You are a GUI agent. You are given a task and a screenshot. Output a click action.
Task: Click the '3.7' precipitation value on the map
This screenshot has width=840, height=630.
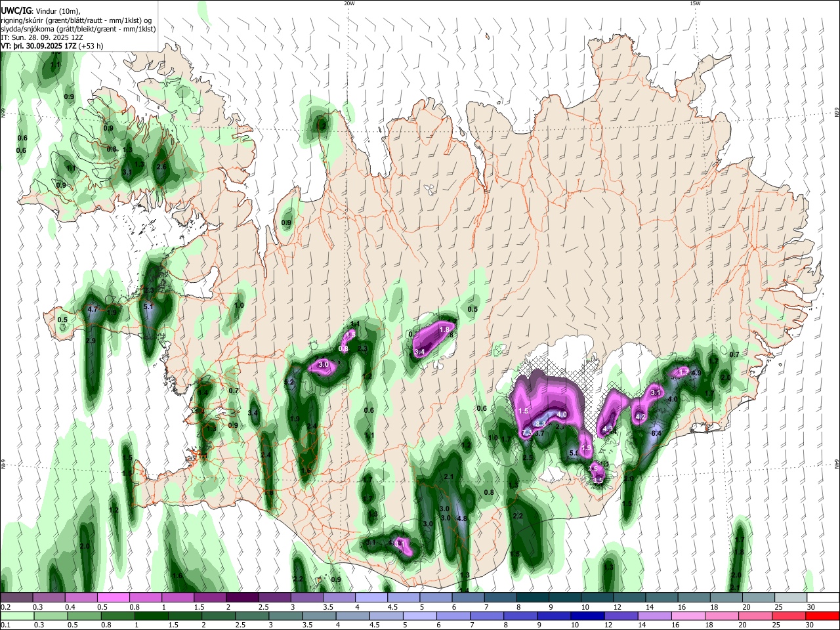click(539, 433)
